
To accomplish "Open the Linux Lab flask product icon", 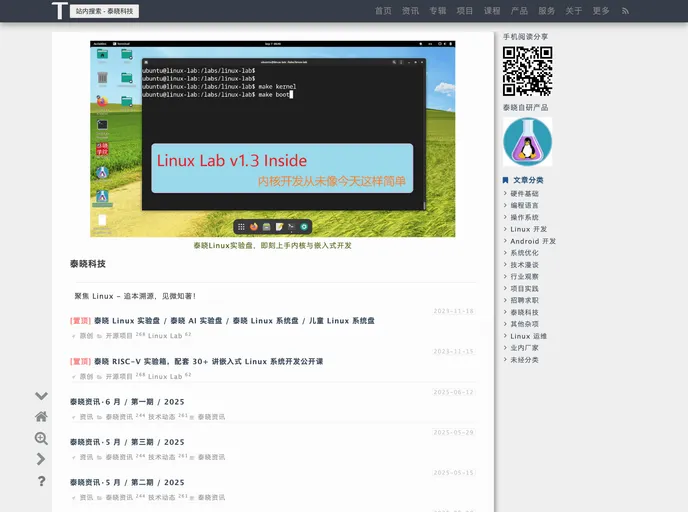I will point(527,141).
